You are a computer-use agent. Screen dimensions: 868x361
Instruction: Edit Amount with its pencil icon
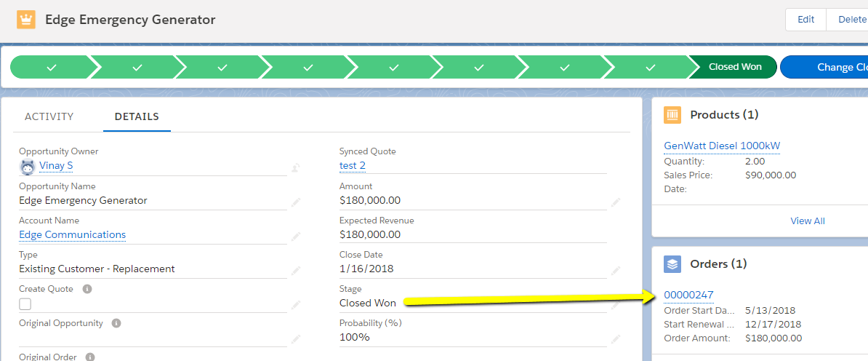click(x=615, y=202)
